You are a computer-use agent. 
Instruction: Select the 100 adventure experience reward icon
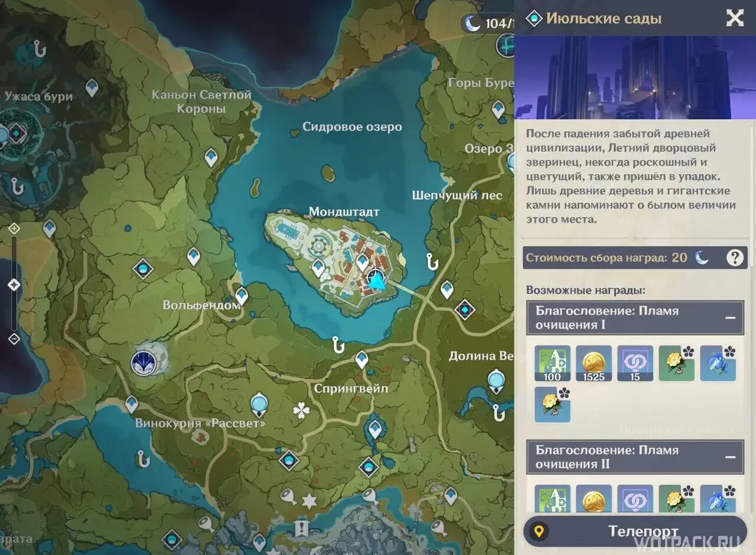tap(553, 363)
